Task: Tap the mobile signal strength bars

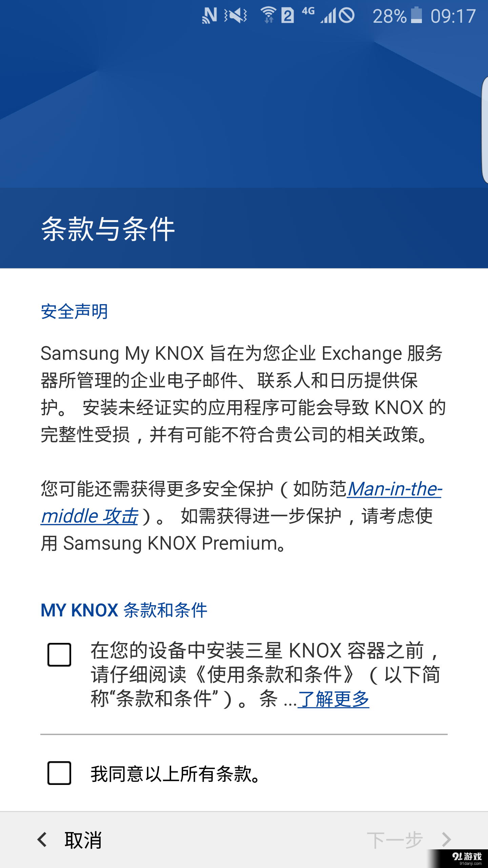Action: pos(328,15)
